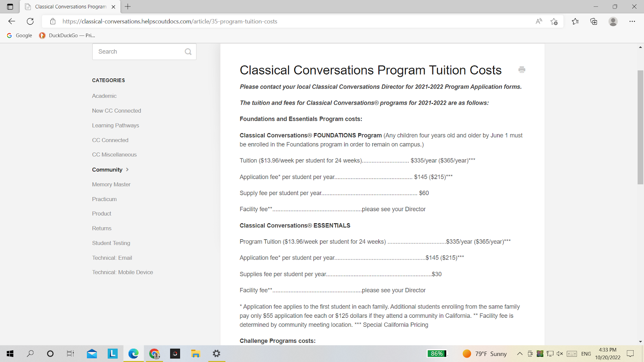The image size is (644, 362).
Task: Open the Practicum category
Action: [x=104, y=199]
